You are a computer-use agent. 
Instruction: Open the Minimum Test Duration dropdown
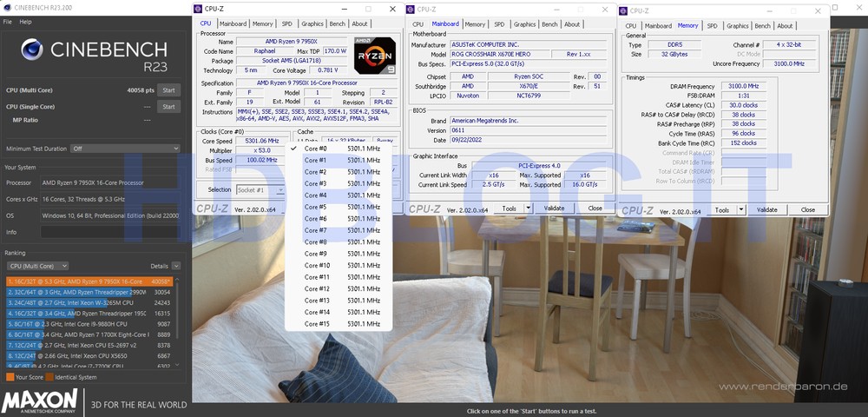tap(125, 149)
